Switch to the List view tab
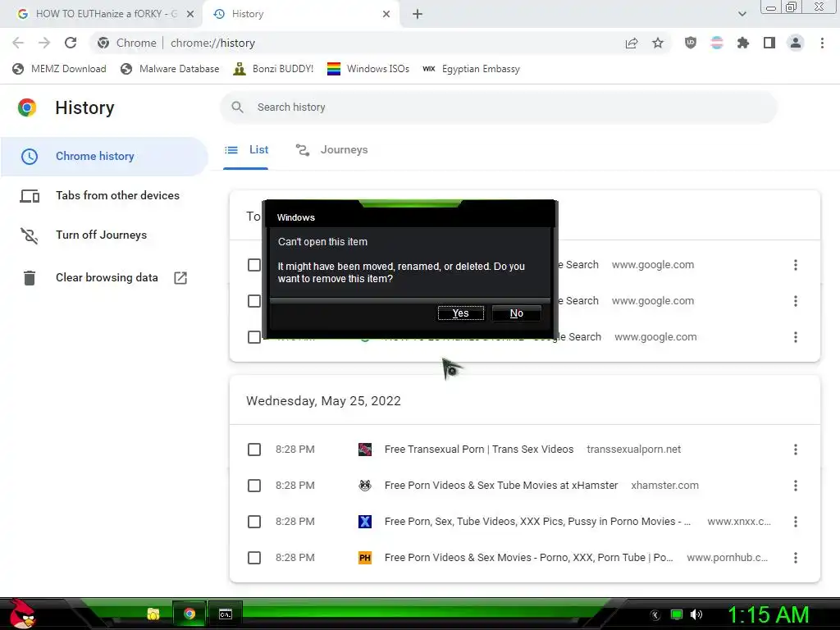This screenshot has height=630, width=840. point(246,150)
